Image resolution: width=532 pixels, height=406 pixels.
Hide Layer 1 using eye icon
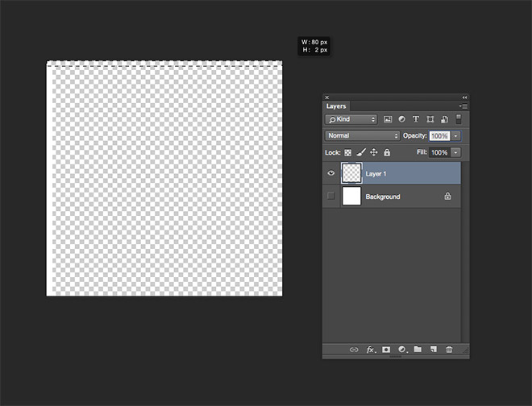tap(330, 173)
